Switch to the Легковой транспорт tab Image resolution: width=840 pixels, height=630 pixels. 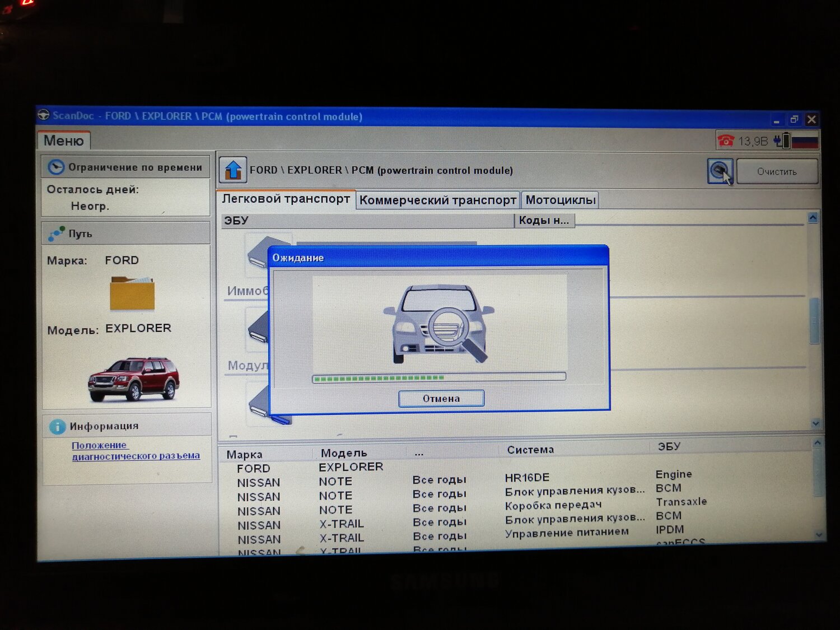(x=286, y=199)
